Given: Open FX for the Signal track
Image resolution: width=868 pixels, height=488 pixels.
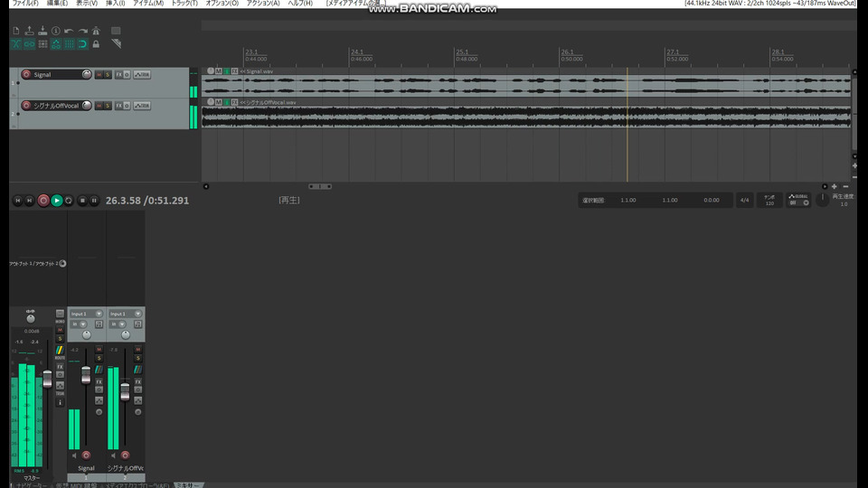Looking at the screenshot, I should tap(118, 75).
